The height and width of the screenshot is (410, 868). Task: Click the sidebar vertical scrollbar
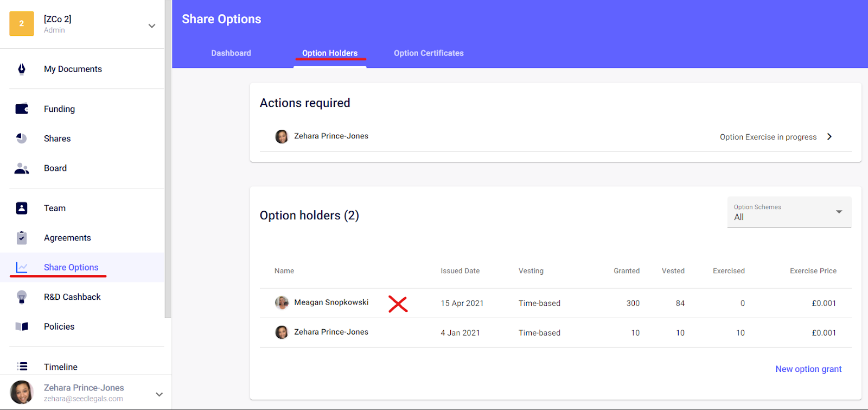pos(168,159)
